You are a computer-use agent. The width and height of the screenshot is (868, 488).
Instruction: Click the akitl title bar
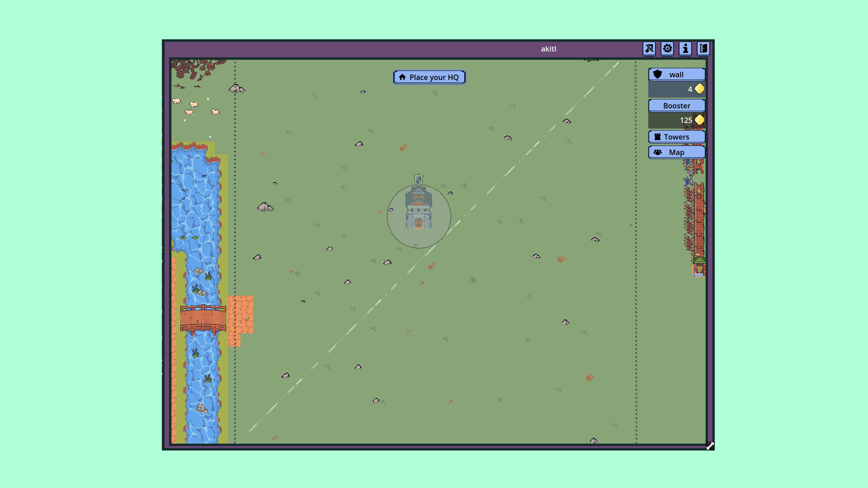tap(548, 48)
